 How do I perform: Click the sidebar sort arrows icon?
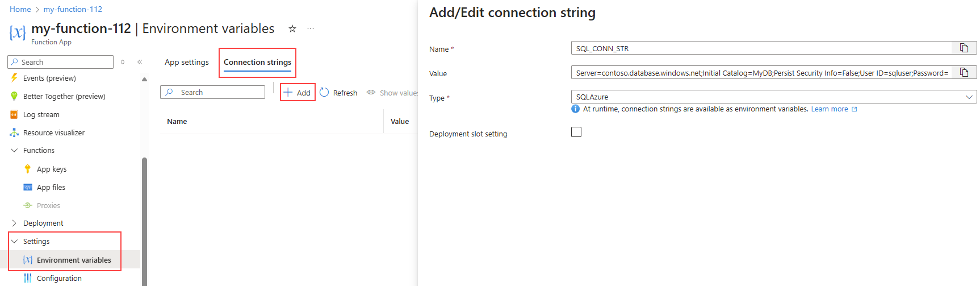[123, 62]
